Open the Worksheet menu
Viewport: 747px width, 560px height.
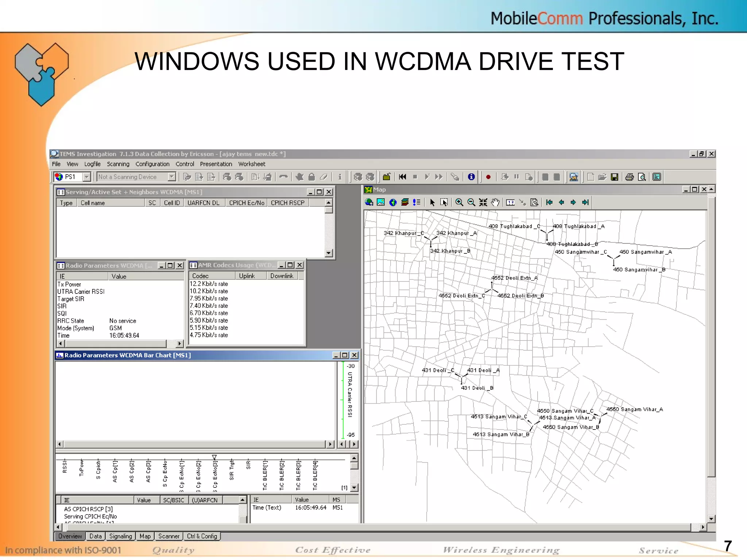pyautogui.click(x=252, y=164)
